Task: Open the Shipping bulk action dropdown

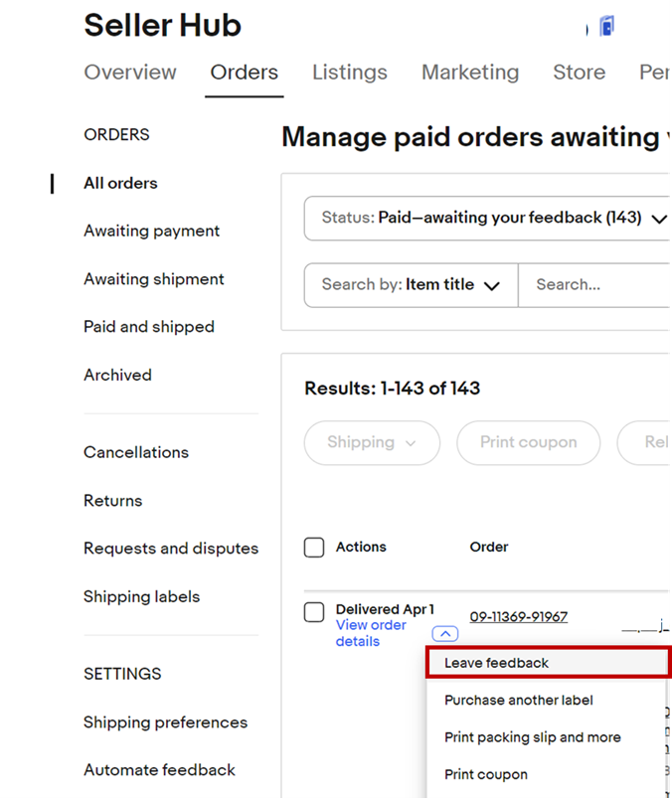Action: (372, 443)
